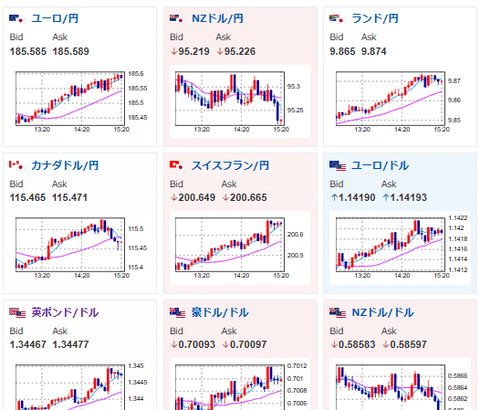The image size is (480, 410).
Task: Open the 英ポンド/ドル currency pair link
Action: 65,312
